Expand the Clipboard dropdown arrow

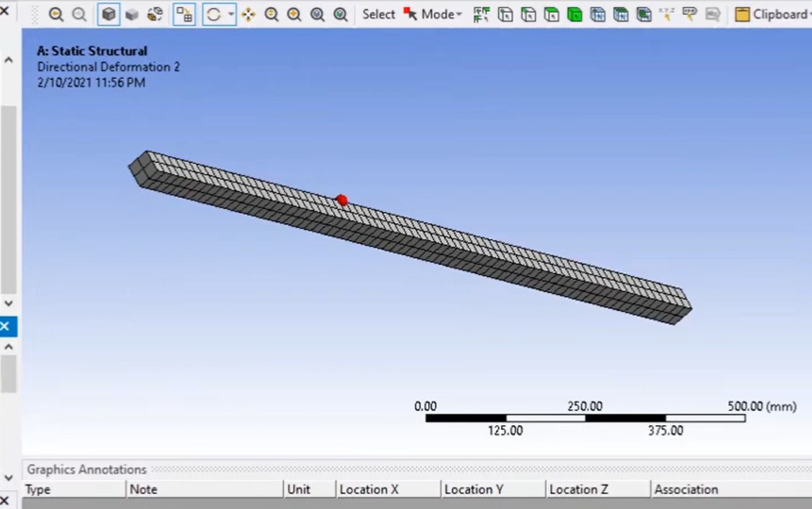pyautogui.click(x=809, y=13)
